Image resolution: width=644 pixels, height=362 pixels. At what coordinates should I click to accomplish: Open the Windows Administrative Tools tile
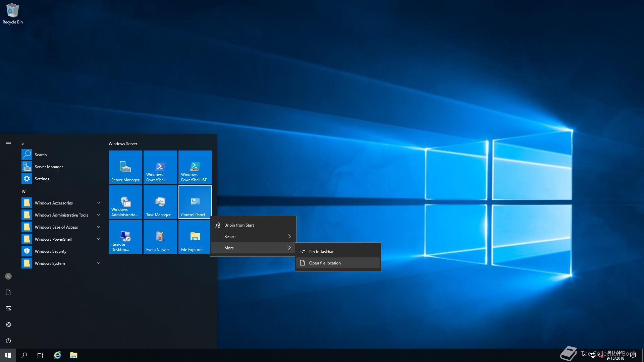[125, 202]
